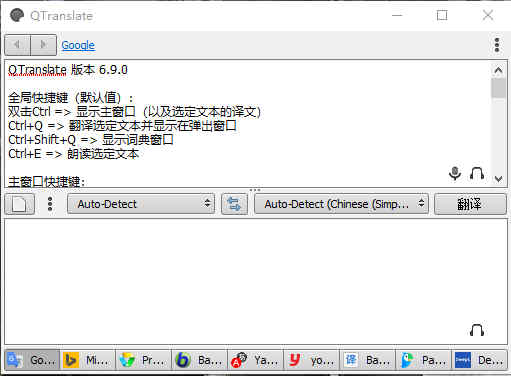Screen dimensions: 511x376
Task: Expand the Auto-Detect source language dropdown
Action: pos(141,204)
